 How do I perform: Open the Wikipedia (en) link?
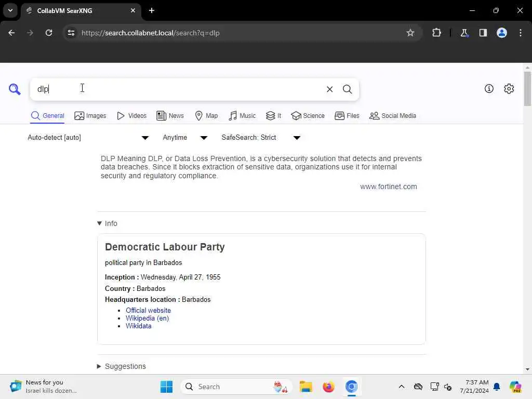coord(147,318)
